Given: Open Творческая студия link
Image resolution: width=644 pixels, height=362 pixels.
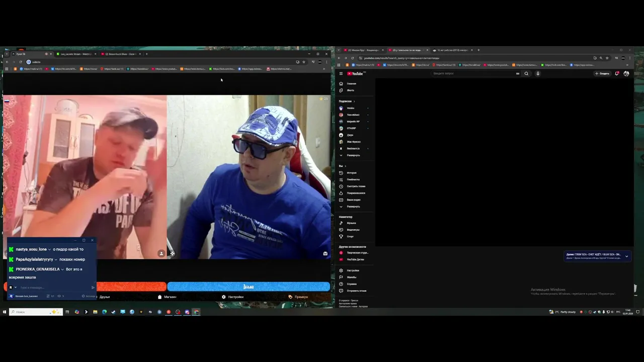Looking at the screenshot, I should pyautogui.click(x=355, y=253).
